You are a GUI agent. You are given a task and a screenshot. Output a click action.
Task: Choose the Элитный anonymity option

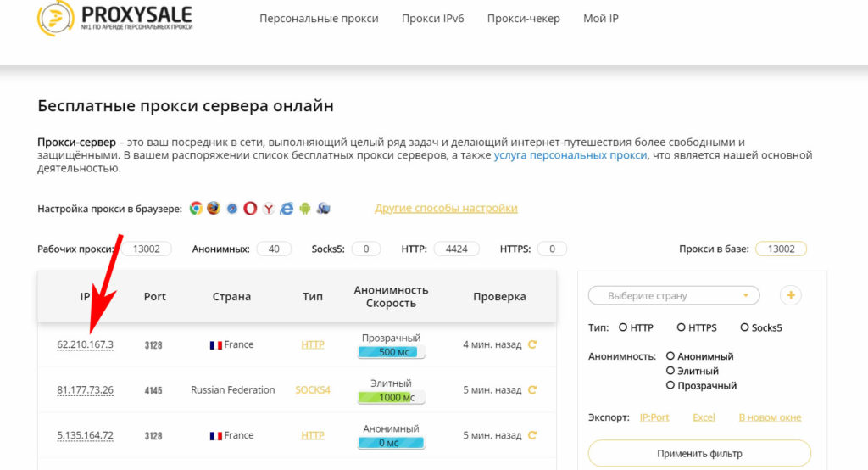pyautogui.click(x=671, y=371)
